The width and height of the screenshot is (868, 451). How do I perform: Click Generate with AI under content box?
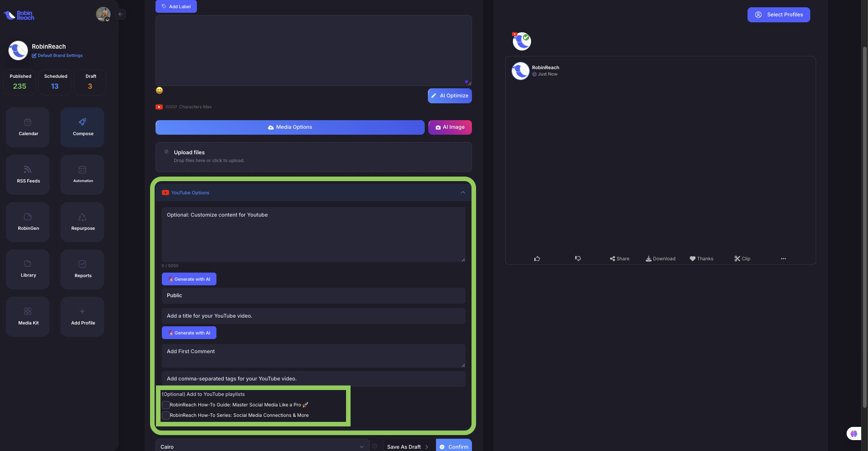tap(189, 279)
